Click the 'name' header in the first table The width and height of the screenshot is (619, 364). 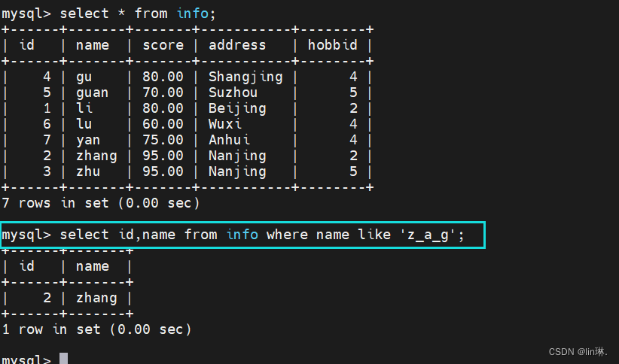(93, 45)
